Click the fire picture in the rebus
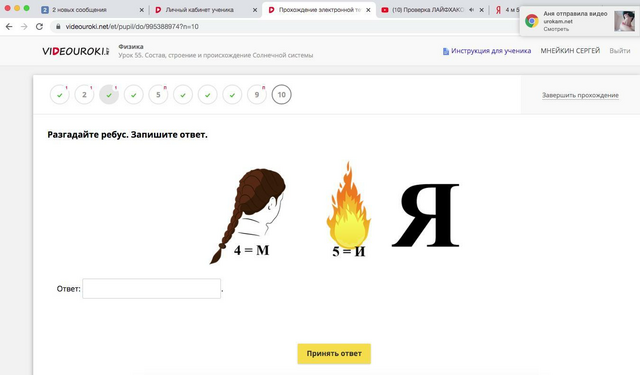The width and height of the screenshot is (640, 375). tap(348, 205)
